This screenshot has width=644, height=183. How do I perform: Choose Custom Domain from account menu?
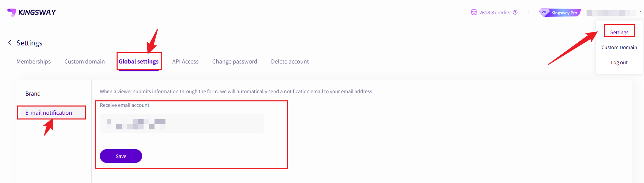tap(619, 47)
